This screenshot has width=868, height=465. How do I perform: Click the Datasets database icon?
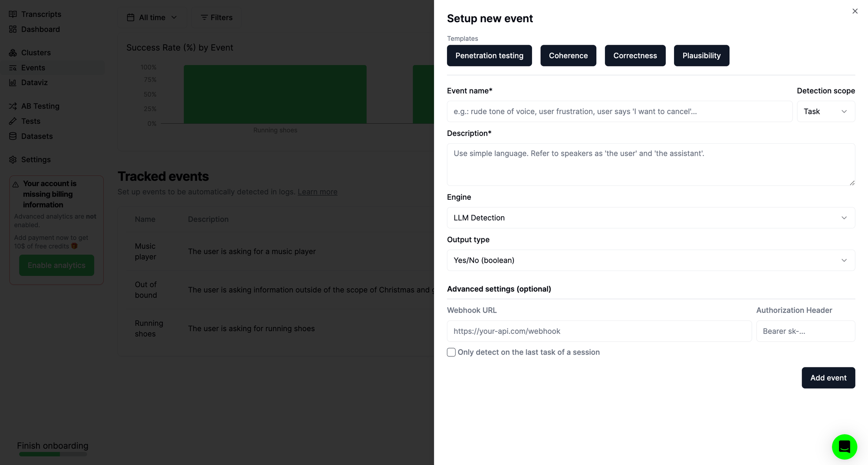pos(13,136)
